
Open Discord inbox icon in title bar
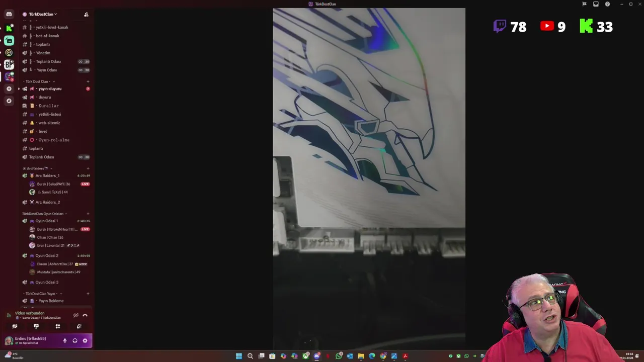tap(596, 4)
